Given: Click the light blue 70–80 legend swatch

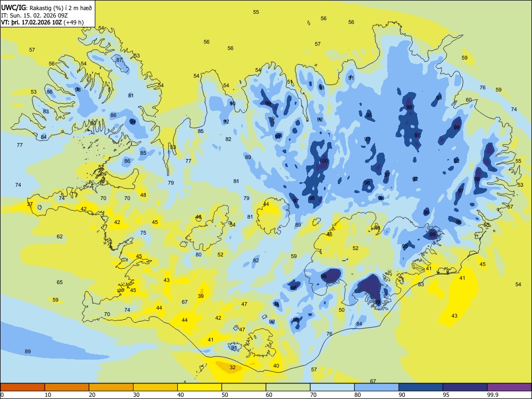Looking at the screenshot, I should [332, 387].
